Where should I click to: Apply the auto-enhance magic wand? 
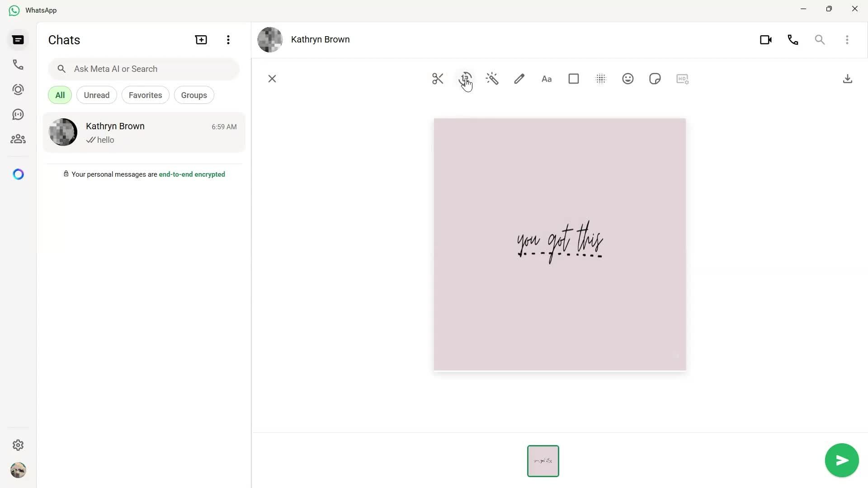point(492,79)
